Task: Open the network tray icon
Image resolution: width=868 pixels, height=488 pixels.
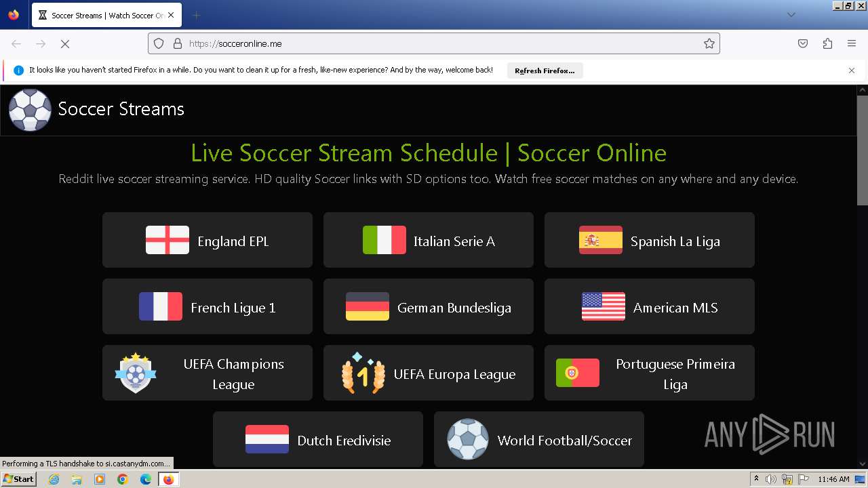Action: tap(787, 479)
